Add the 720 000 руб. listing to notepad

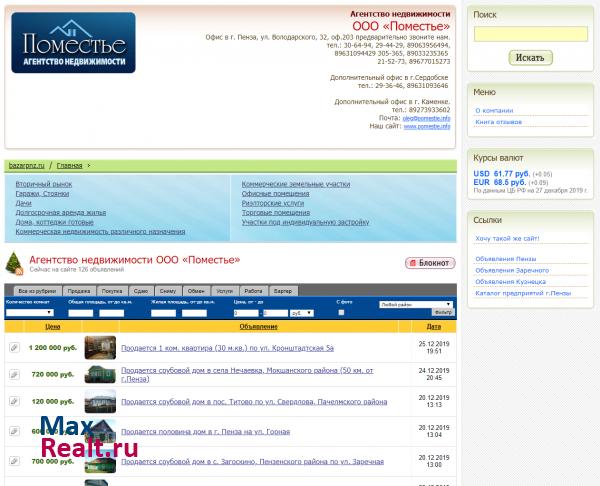pyautogui.click(x=14, y=374)
